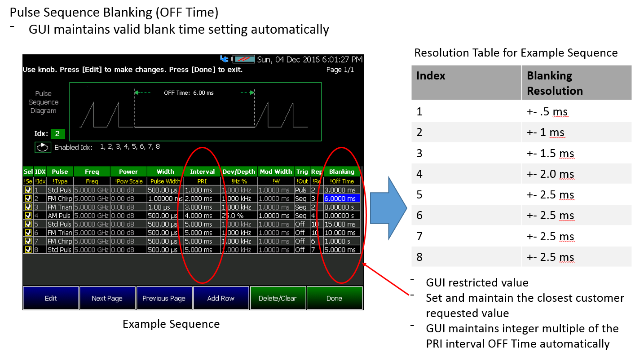
Task: Select the 10.000 ms Off Time cell
Action: pos(342,233)
